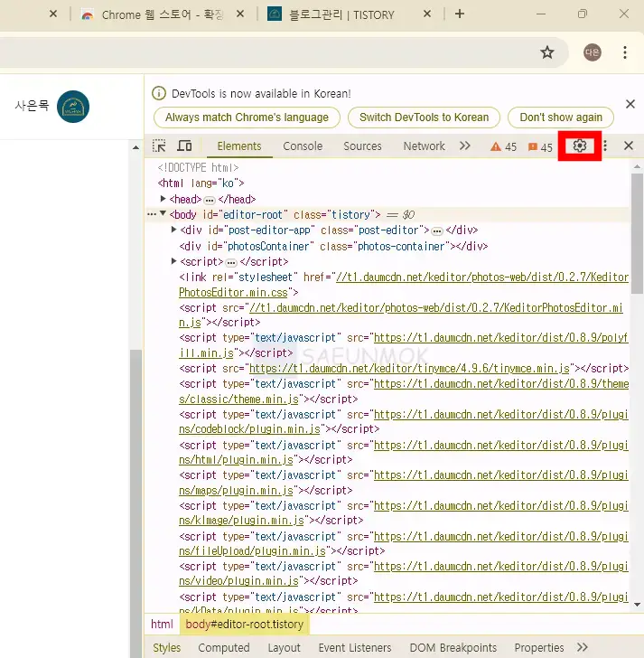Screen dimensions: 644x658
Task: Open the Event Listeners pane tab
Action: (355, 648)
